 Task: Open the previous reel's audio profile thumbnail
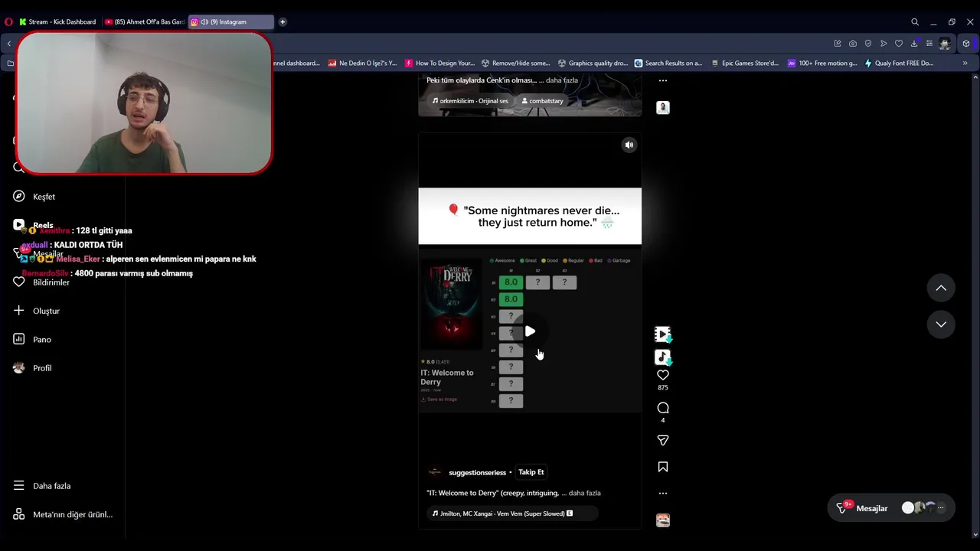point(663,108)
